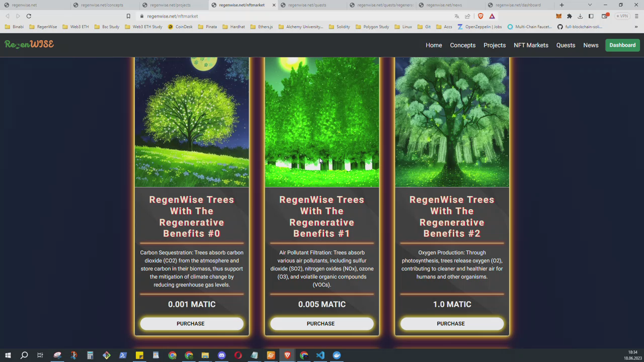This screenshot has height=362, width=644.
Task: Open the Binabi bookmark folder
Action: pyautogui.click(x=15, y=27)
